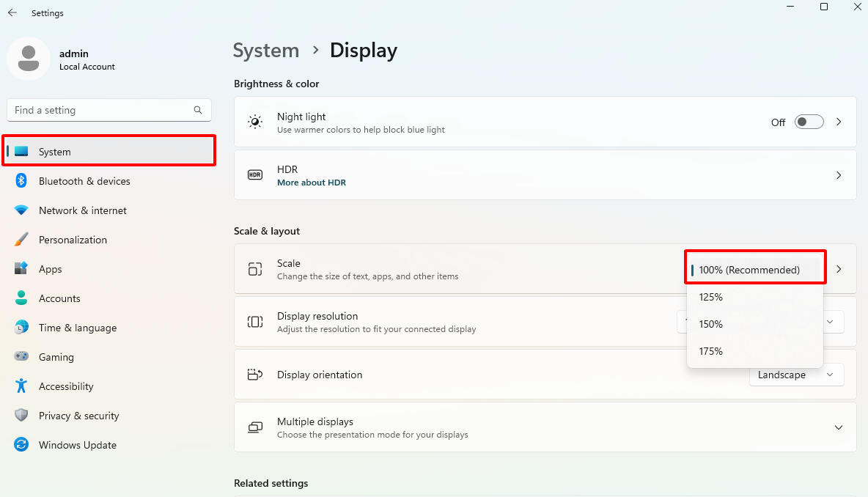
Task: Click the admin Local Account name
Action: coord(87,59)
